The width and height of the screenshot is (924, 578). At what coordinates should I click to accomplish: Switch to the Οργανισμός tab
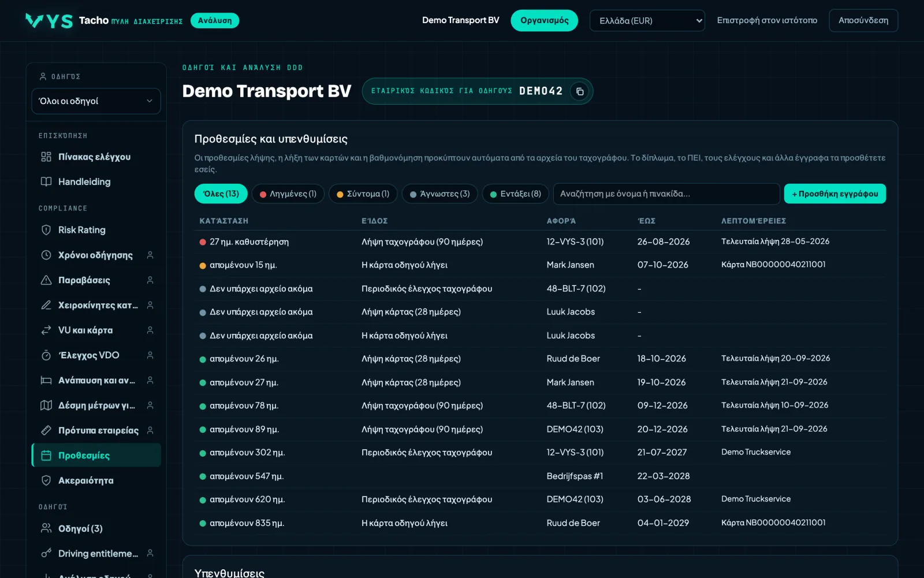tap(544, 21)
